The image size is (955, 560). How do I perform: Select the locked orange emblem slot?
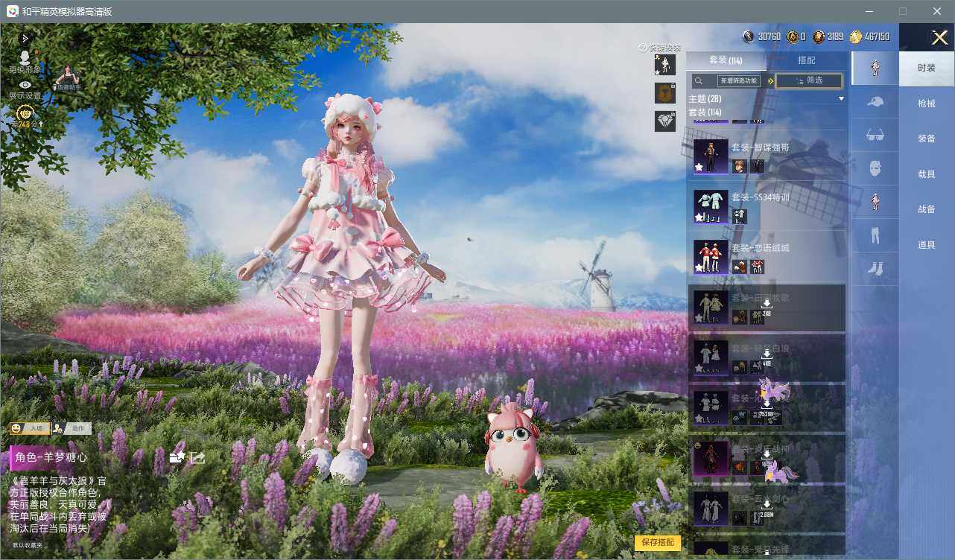664,93
